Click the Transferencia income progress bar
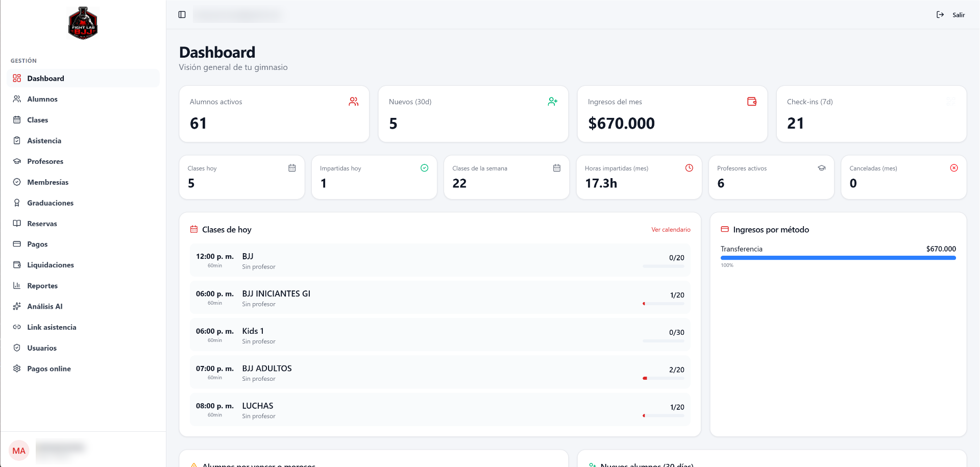 click(x=838, y=258)
